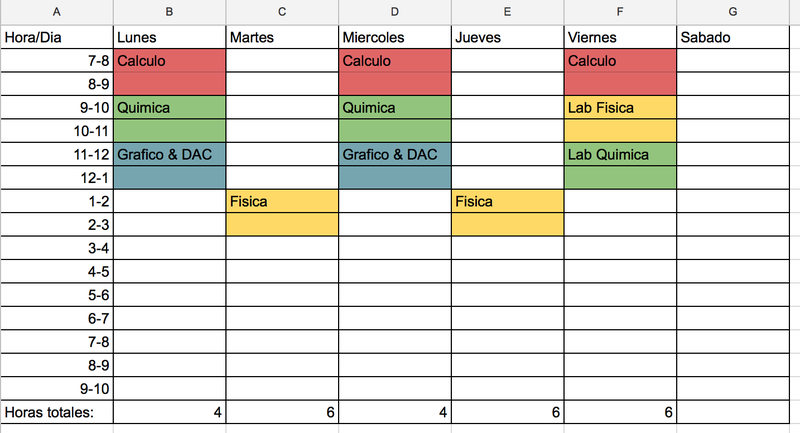800x433 pixels.
Task: Select the 3-4 hour row label
Action: [x=57, y=248]
